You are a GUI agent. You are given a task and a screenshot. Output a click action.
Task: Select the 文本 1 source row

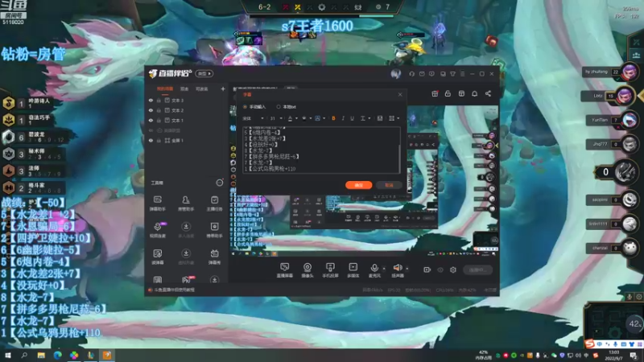pyautogui.click(x=187, y=120)
